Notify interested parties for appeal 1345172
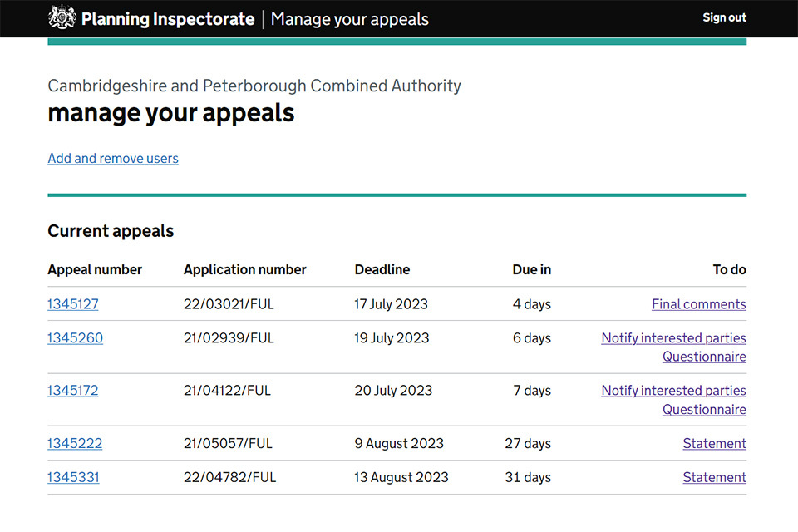798x532 pixels. pos(673,391)
